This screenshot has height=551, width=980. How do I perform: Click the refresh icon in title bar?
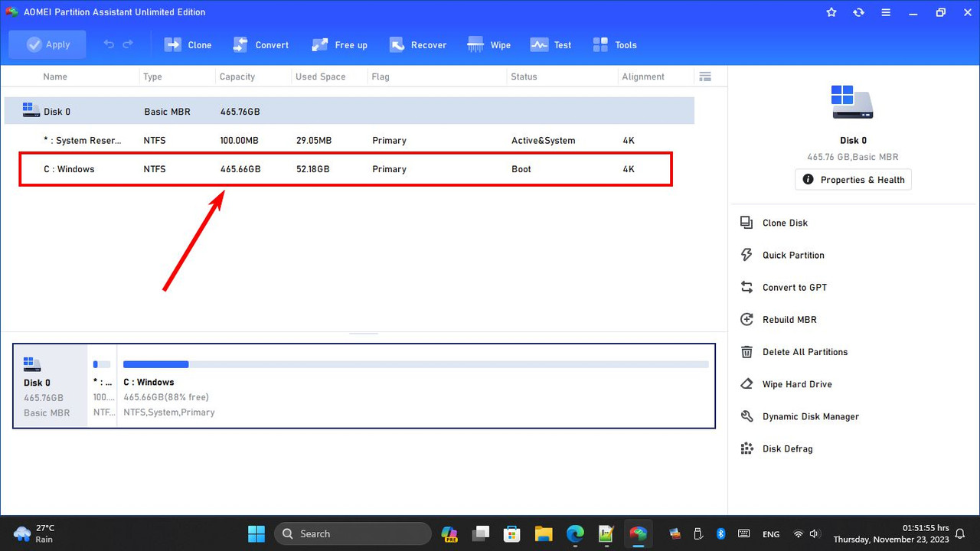858,12
